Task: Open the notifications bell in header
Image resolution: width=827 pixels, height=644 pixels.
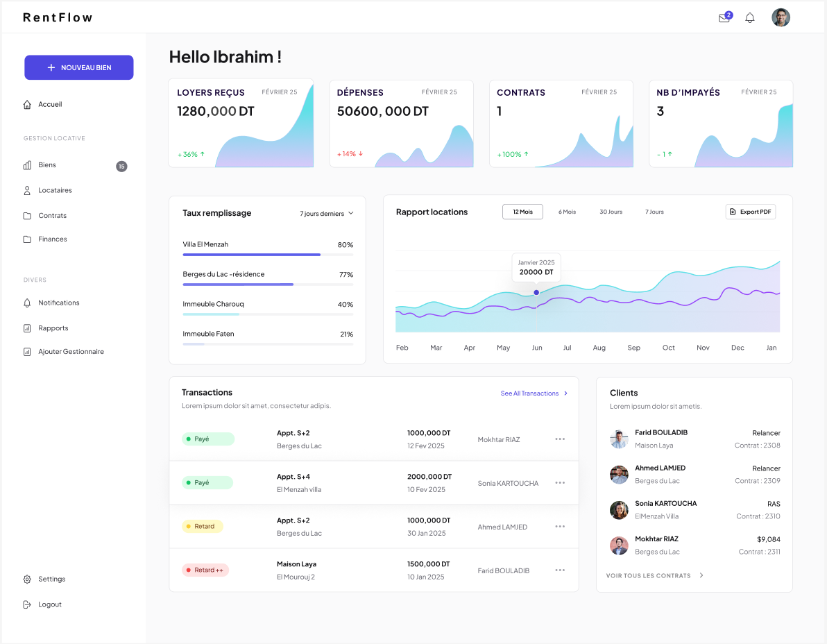Action: (x=749, y=18)
